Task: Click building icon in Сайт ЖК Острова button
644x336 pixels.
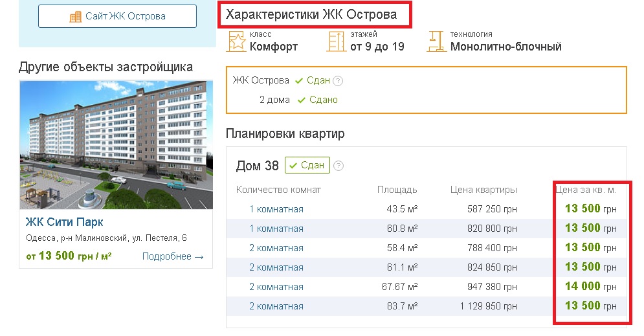Action: (76, 16)
